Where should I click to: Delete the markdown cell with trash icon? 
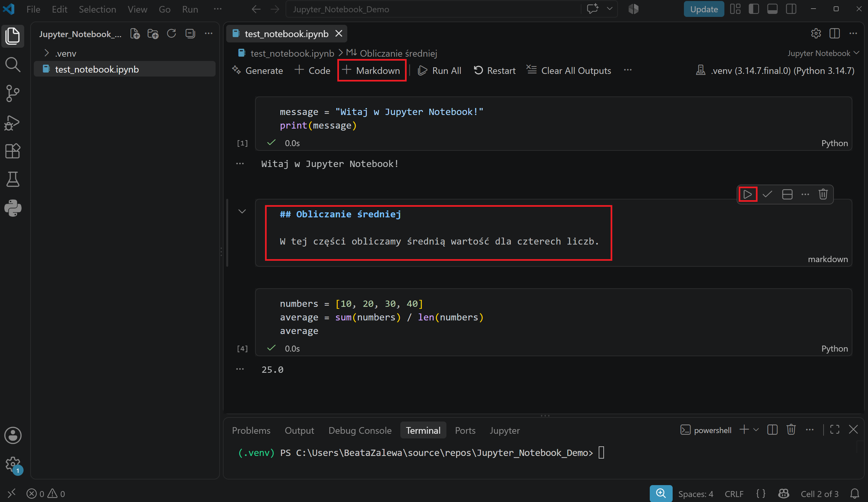click(x=823, y=195)
